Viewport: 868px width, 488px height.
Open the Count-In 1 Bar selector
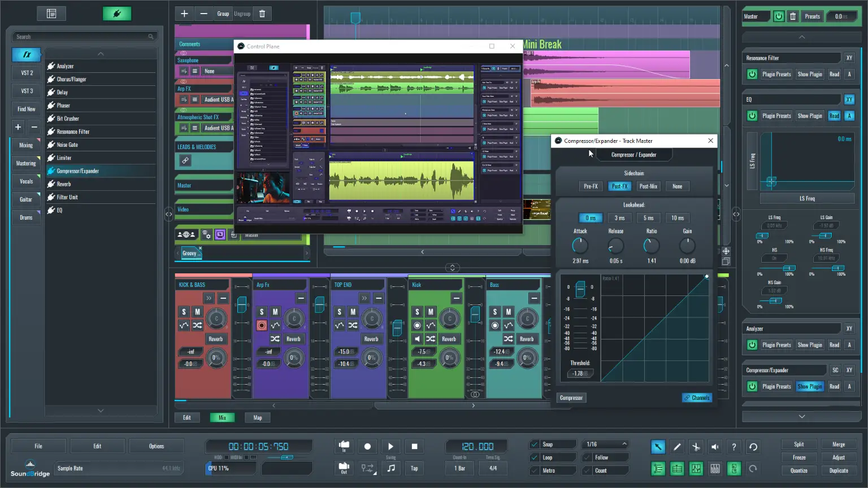pos(460,468)
